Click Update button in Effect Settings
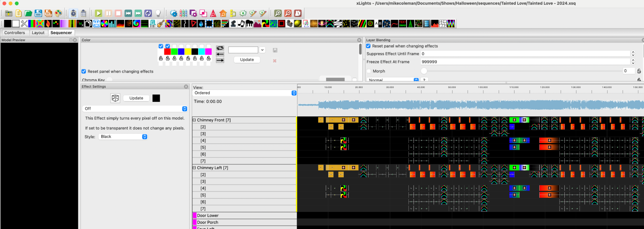 point(136,98)
